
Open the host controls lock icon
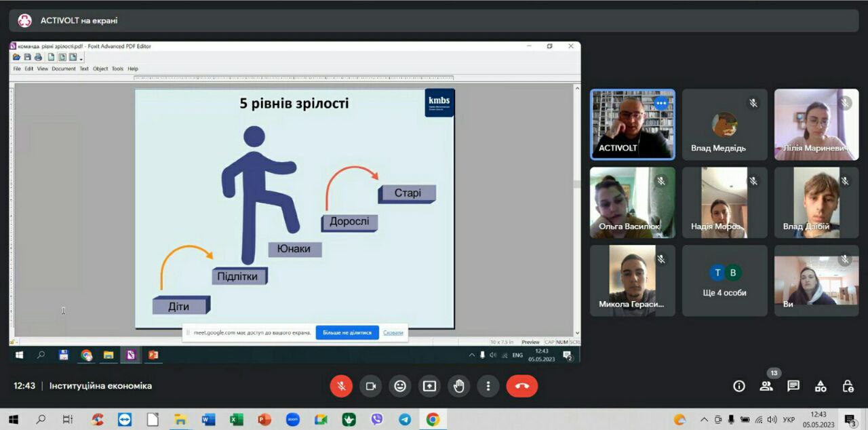[x=848, y=386]
